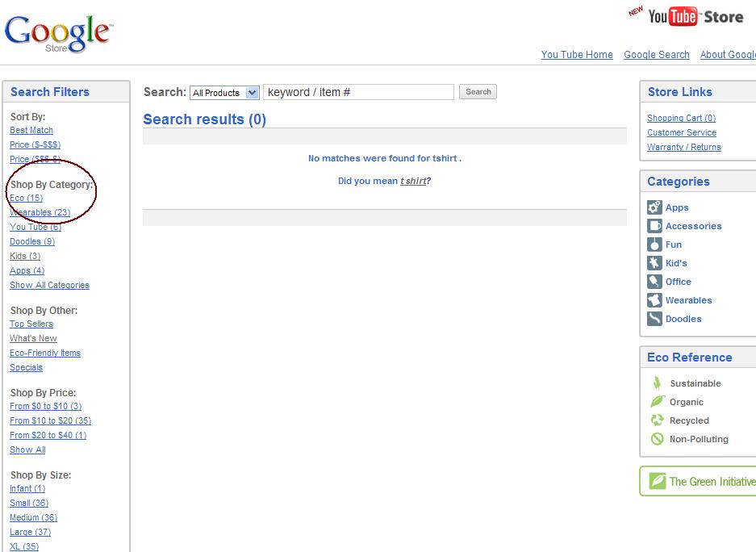Sort by Price ($-$$$)
Screen dimensions: 756x552
pyautogui.click(x=36, y=144)
